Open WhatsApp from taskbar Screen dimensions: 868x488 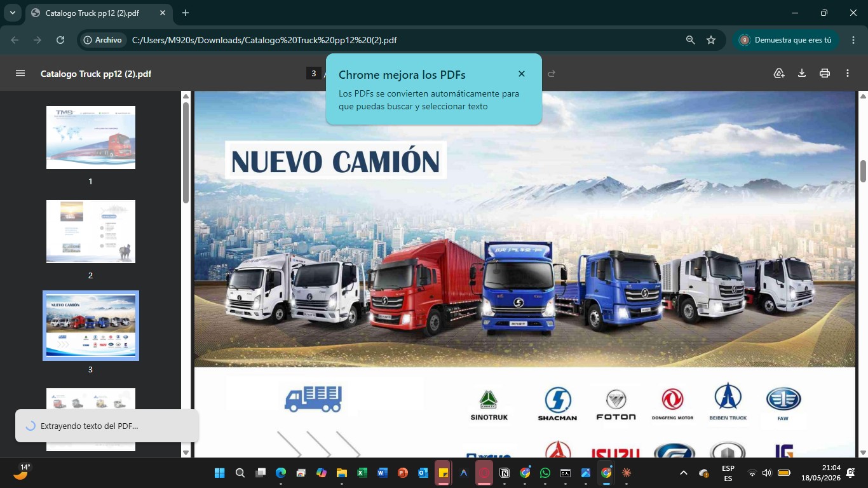coord(545,473)
